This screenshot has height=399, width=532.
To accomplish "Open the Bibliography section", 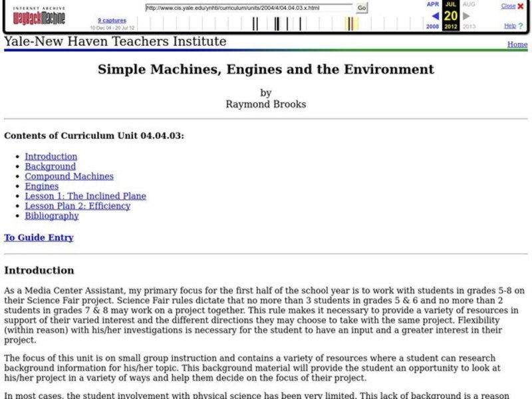I will (x=50, y=215).
